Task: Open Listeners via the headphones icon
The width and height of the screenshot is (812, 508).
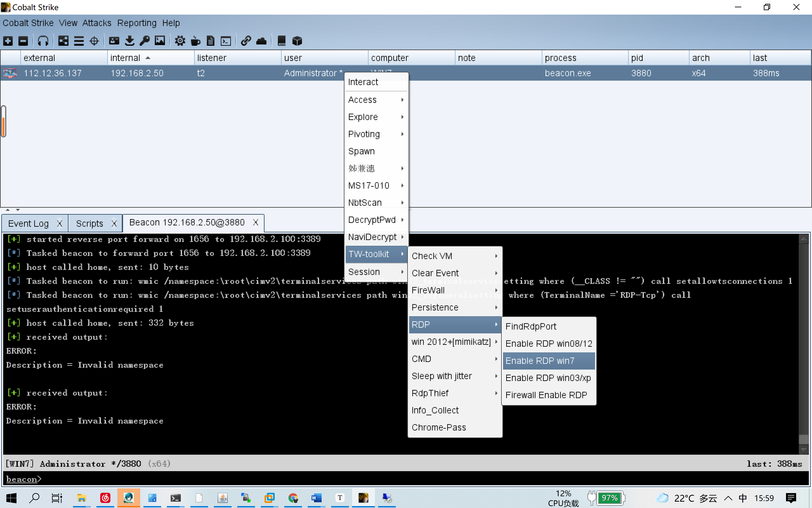Action: (x=43, y=41)
